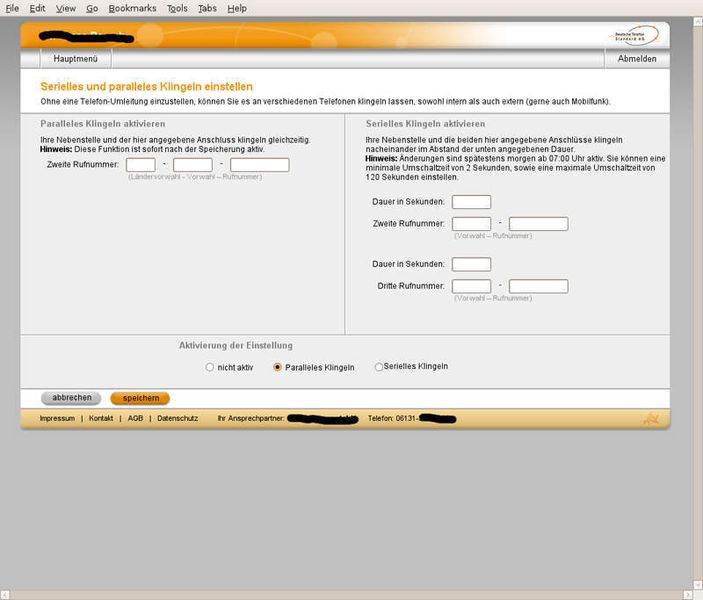Click Vorwahl field of serial Zweite Rufnummer

pyautogui.click(x=471, y=224)
